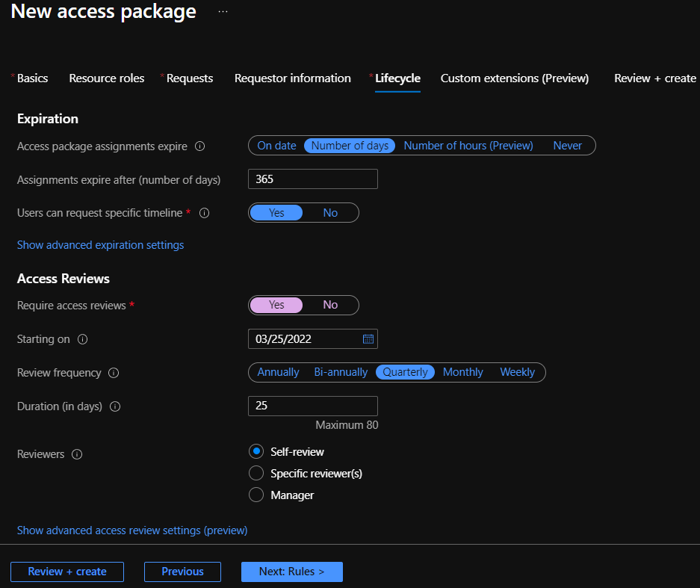The height and width of the screenshot is (588, 700).
Task: Select the Manager reviewer option
Action: (x=256, y=495)
